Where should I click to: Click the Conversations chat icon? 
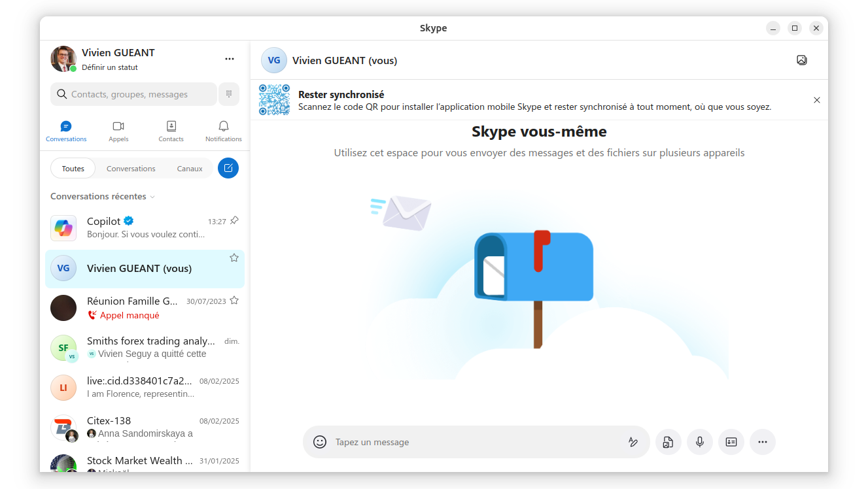(x=66, y=126)
